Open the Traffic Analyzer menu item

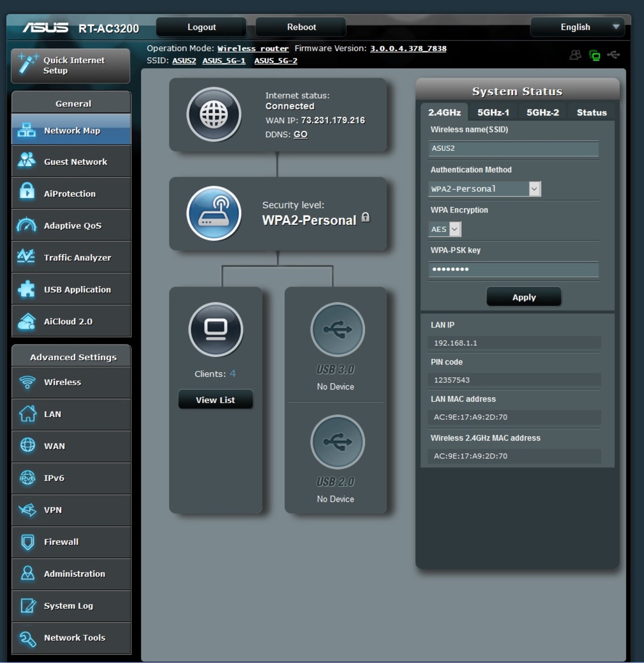tap(71, 257)
